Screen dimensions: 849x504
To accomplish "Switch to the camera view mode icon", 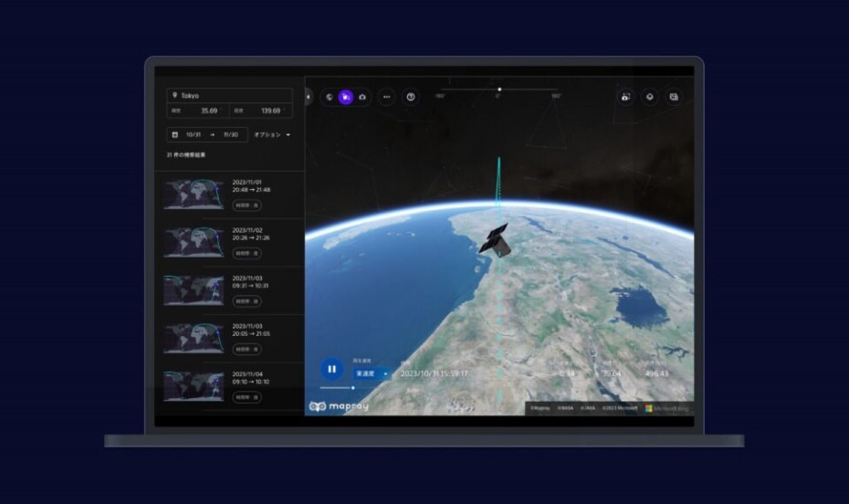I will point(362,97).
